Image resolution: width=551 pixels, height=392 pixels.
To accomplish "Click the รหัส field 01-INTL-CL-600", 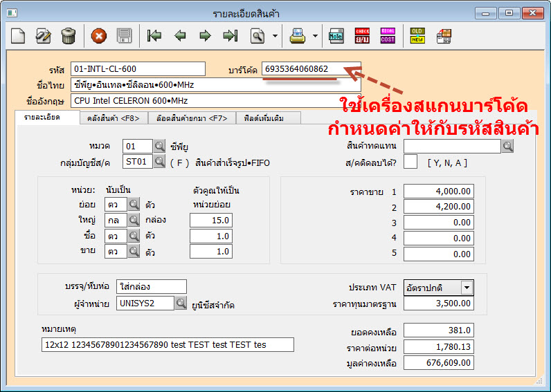I will pyautogui.click(x=138, y=68).
